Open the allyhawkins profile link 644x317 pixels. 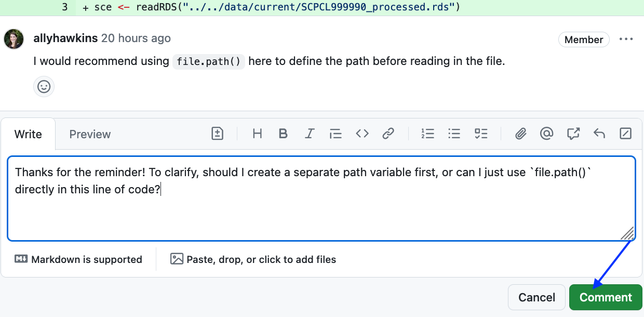65,38
